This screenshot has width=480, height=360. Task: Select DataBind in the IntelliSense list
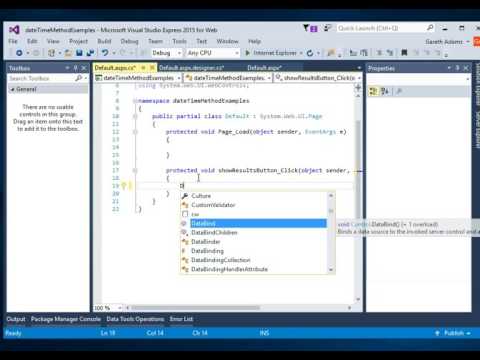(x=253, y=223)
